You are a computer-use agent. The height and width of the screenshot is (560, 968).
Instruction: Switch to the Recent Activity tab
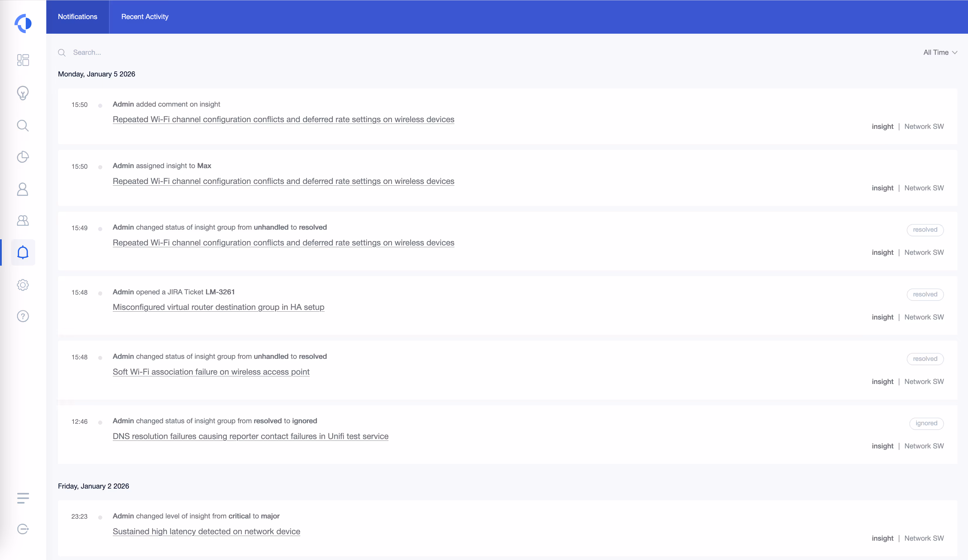(145, 17)
